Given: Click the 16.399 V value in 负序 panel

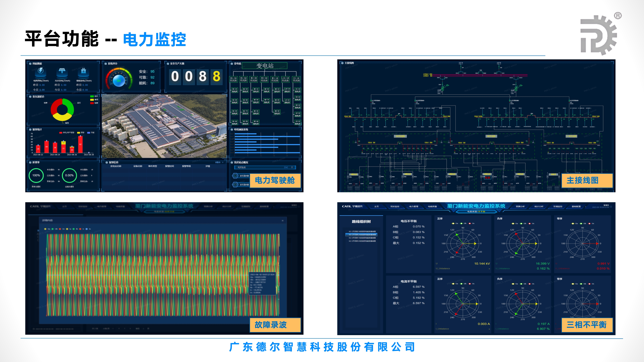Looking at the screenshot, I should [x=543, y=264].
